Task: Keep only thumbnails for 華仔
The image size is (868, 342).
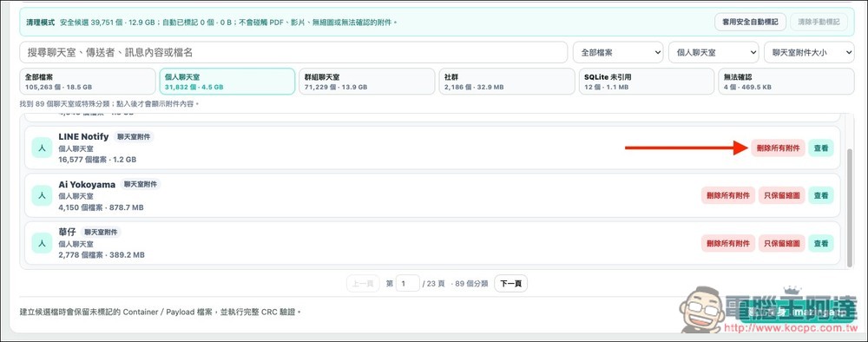Action: tap(782, 244)
